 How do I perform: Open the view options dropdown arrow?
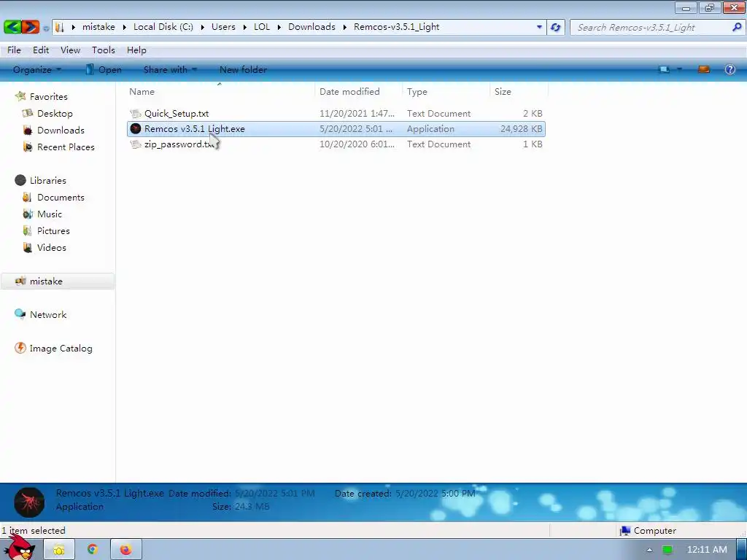click(x=679, y=69)
